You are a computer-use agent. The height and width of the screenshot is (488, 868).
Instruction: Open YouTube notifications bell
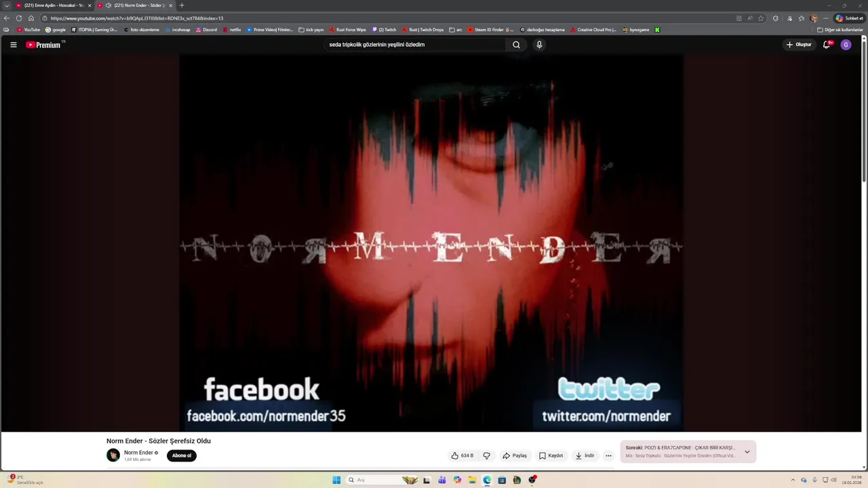[827, 45]
